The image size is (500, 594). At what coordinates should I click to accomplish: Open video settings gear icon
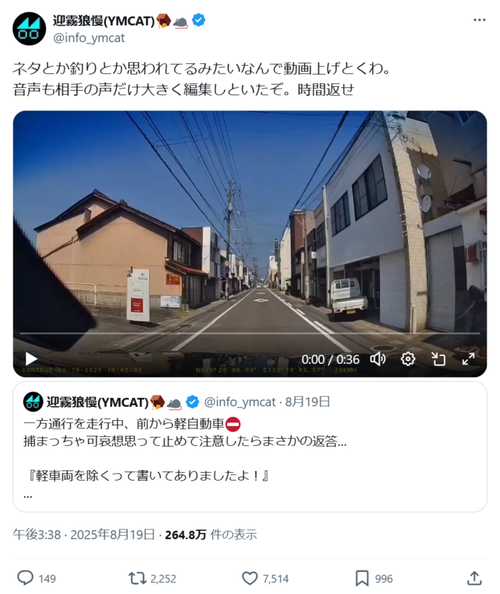(408, 359)
